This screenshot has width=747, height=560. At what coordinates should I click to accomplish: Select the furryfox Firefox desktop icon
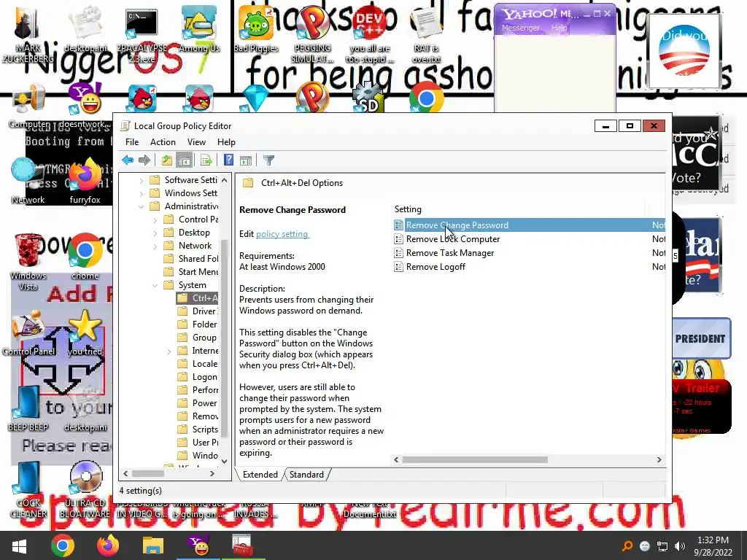click(x=85, y=182)
